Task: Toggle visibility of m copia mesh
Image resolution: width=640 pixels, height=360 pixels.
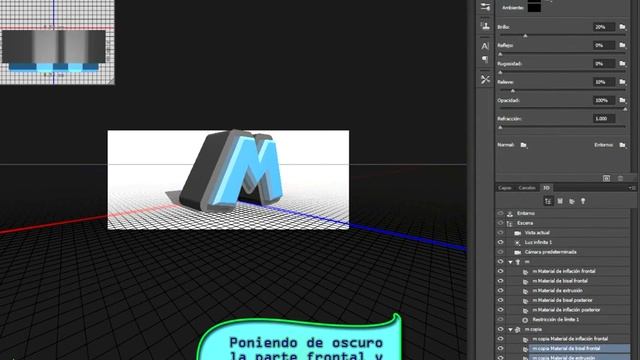Action: tap(500, 329)
